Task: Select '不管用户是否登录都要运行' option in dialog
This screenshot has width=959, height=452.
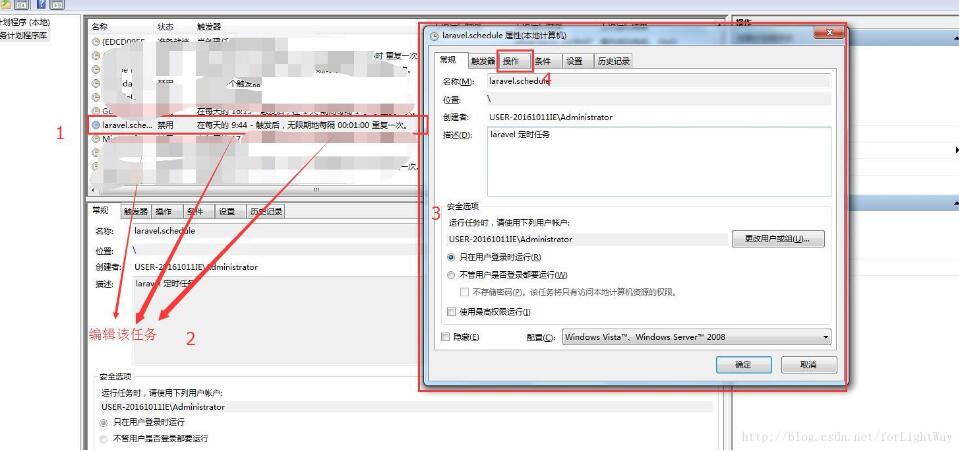Action: coord(451,275)
